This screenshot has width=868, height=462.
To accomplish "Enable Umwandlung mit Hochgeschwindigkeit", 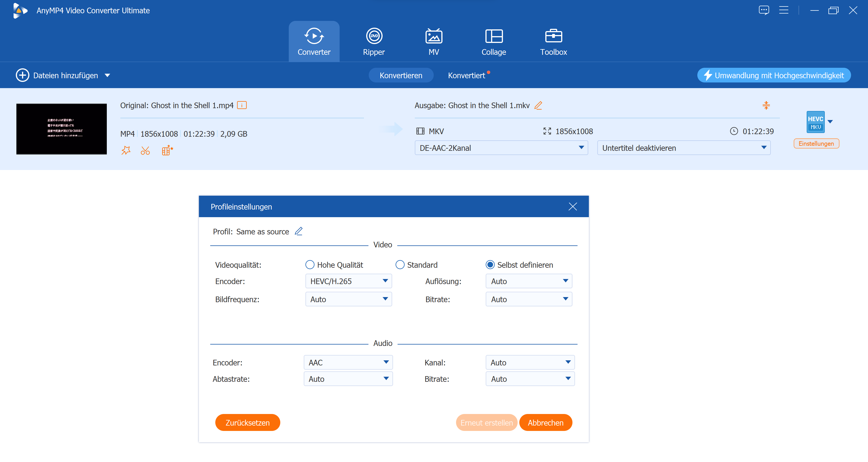I will tap(774, 75).
